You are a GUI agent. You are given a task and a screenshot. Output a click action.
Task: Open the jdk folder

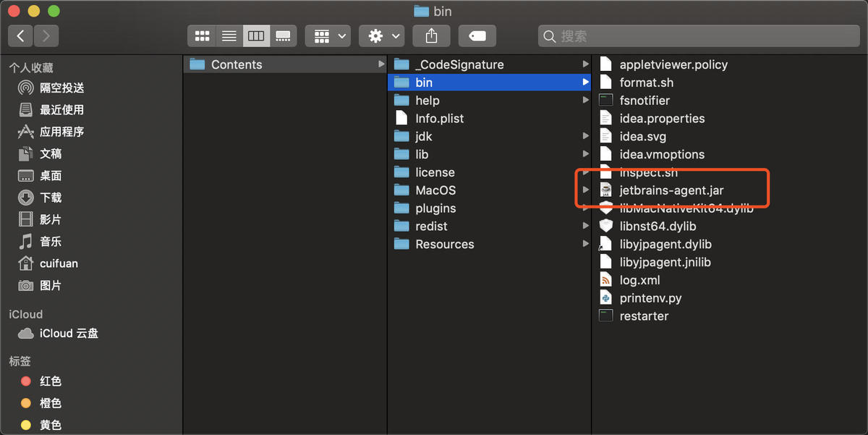click(x=490, y=136)
